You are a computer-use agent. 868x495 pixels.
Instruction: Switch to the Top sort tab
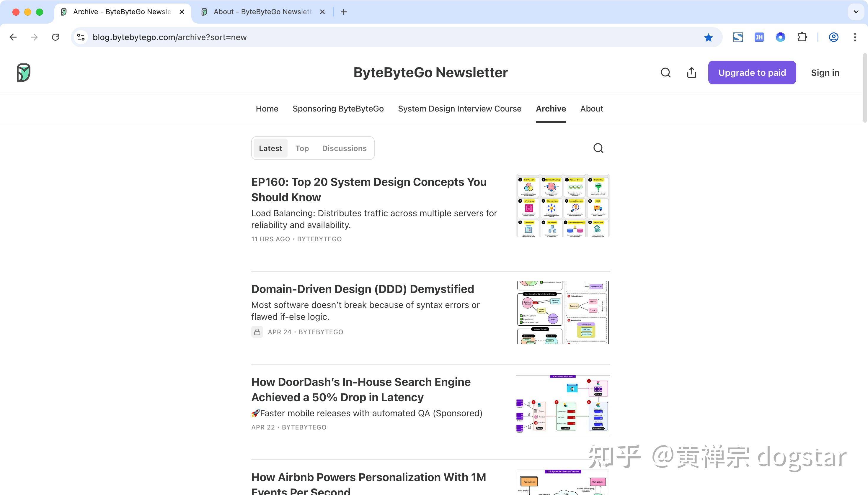tap(302, 148)
